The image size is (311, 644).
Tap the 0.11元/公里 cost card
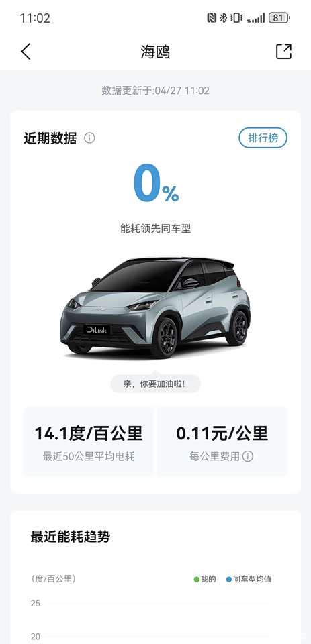[222, 441]
